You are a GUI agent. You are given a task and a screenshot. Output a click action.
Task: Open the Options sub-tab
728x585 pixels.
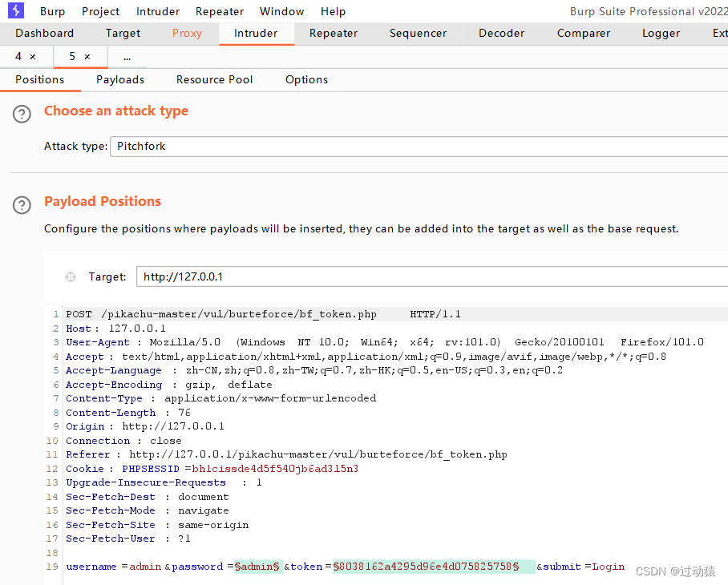(x=306, y=80)
